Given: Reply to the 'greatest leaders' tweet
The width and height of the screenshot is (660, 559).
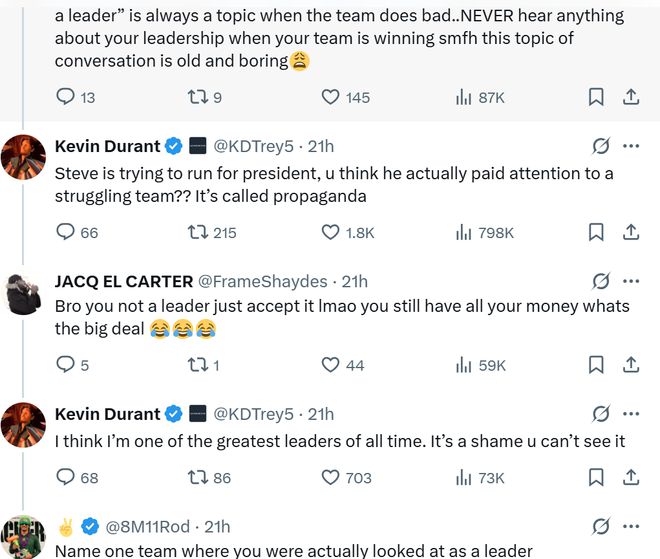Looking at the screenshot, I should click(x=66, y=478).
